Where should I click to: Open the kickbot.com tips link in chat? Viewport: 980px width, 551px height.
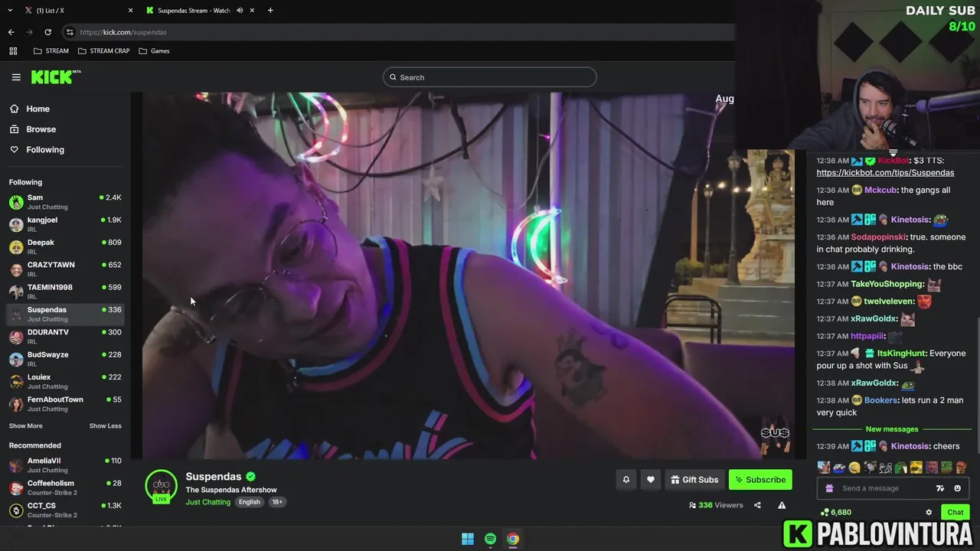pyautogui.click(x=885, y=173)
